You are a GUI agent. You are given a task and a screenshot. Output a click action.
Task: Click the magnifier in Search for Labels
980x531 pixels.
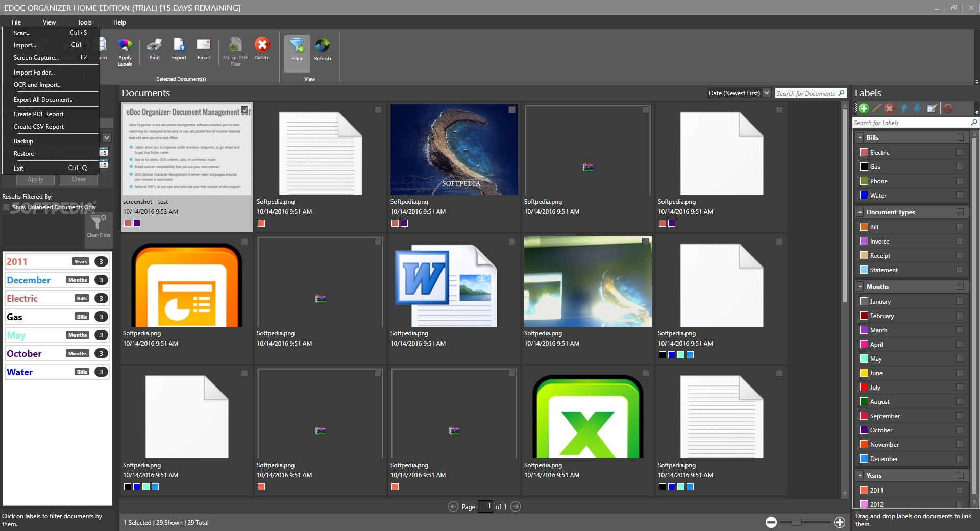coord(973,123)
